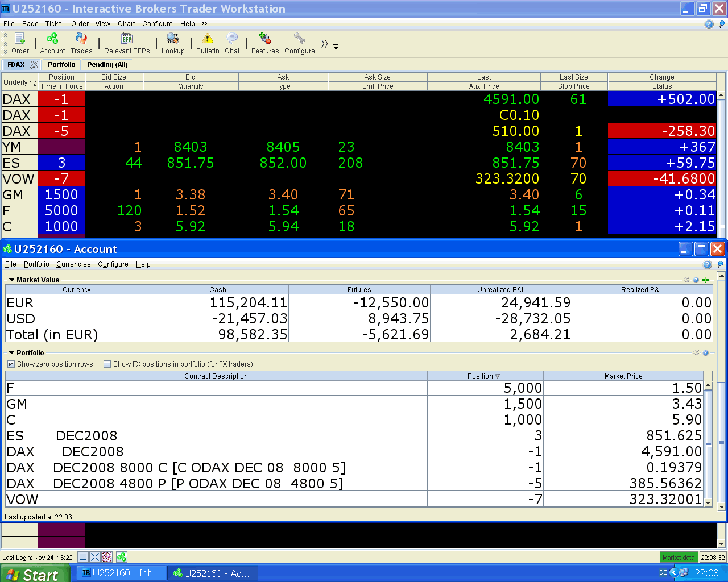
Task: Collapse the Market Value section
Action: click(11, 280)
